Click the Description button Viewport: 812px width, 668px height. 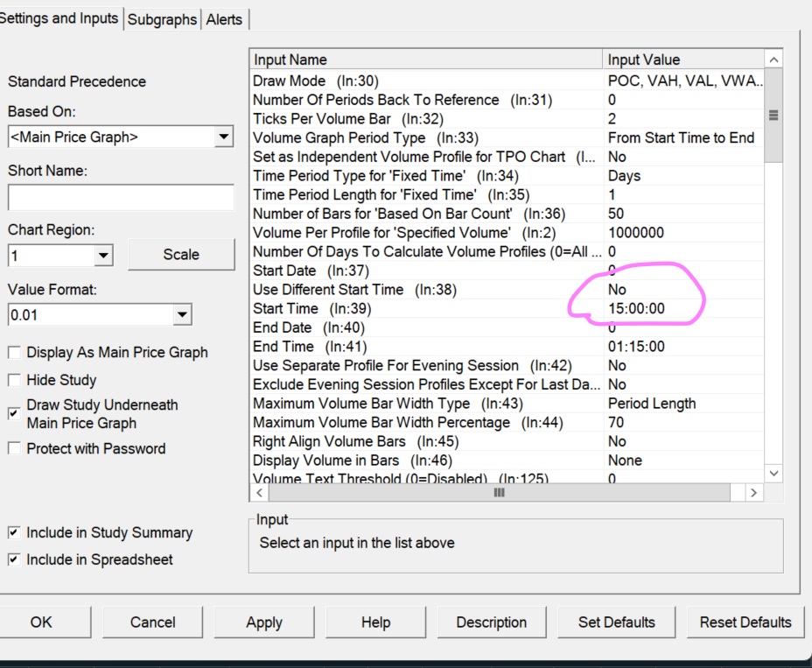(492, 622)
